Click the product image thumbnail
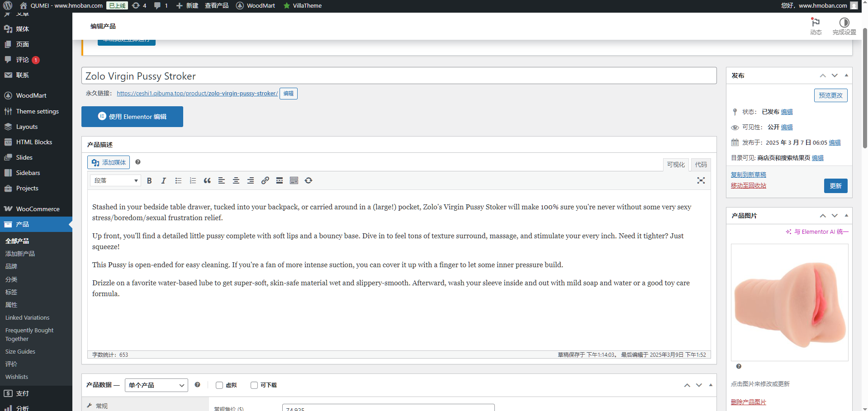The height and width of the screenshot is (411, 868). click(790, 302)
